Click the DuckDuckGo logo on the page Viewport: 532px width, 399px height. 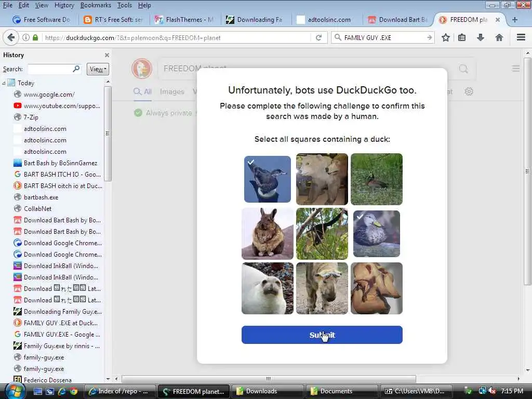(x=142, y=69)
